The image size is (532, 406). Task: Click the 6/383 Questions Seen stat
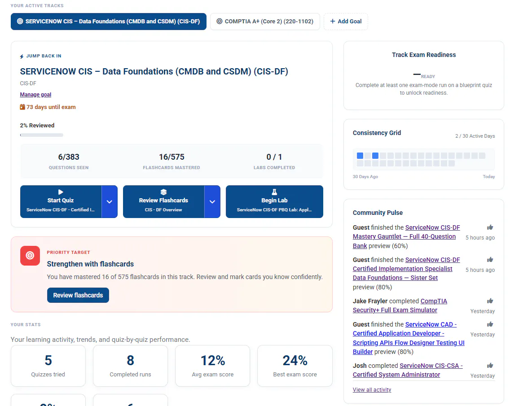point(69,162)
